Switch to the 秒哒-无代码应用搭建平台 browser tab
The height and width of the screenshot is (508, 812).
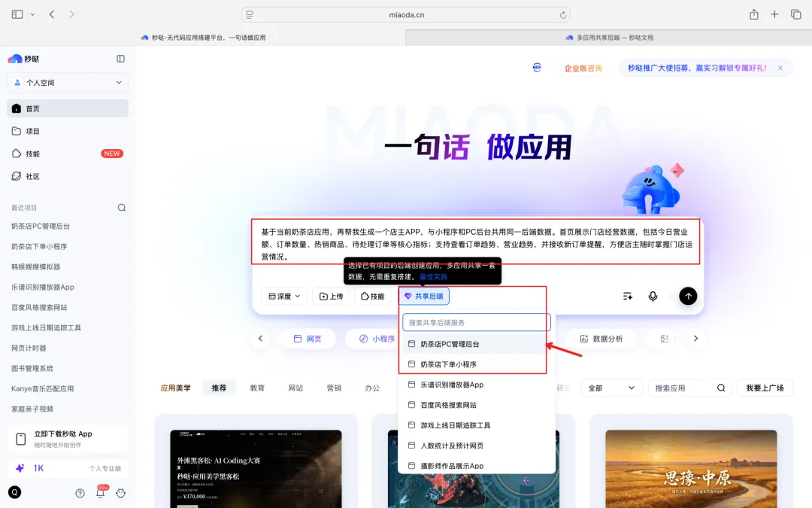[x=203, y=38]
